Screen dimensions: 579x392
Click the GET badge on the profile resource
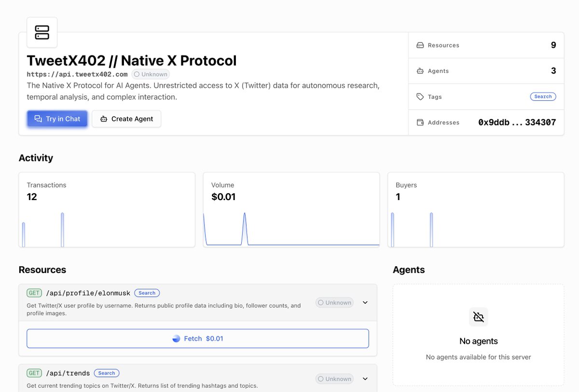[x=34, y=293]
